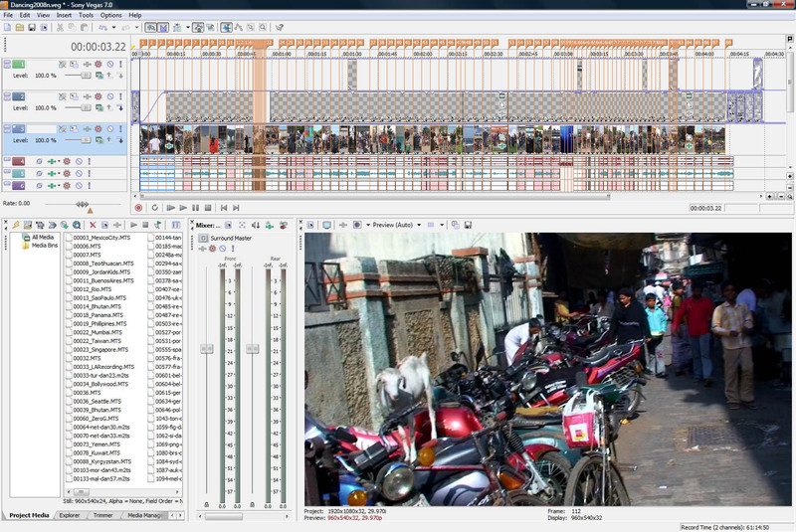796x532 pixels.
Task: Switch to the Explorer tab
Action: 69,515
